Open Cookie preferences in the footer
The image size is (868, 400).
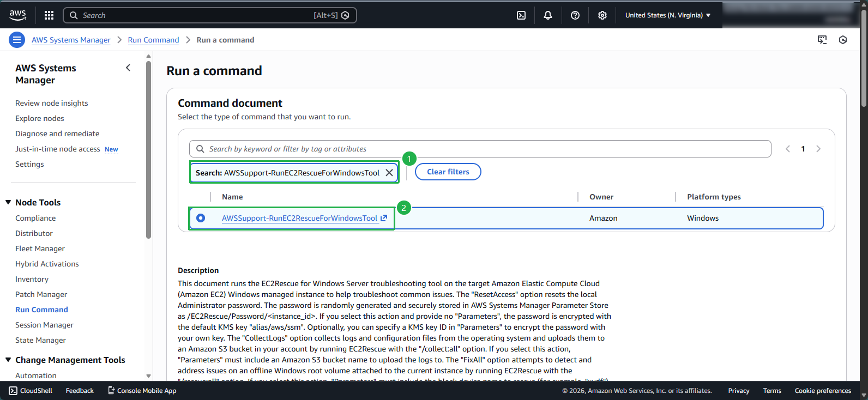(823, 391)
